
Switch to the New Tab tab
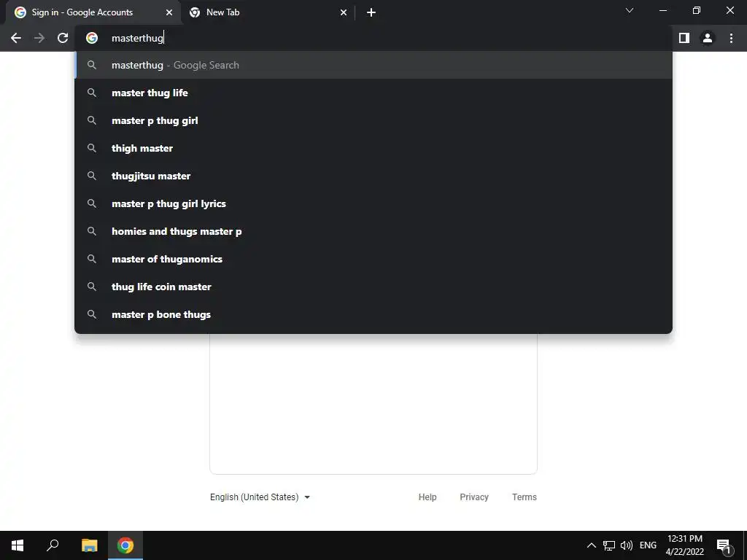[x=268, y=12]
